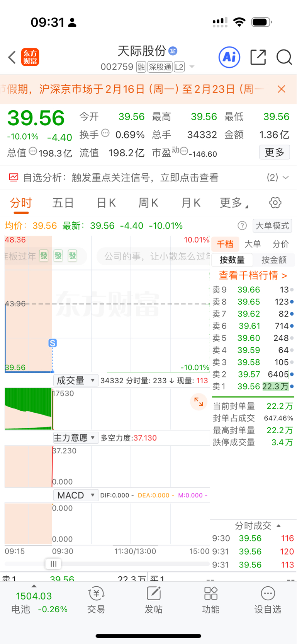Tap the 跌停成交量 3.4万 row
297x644 pixels.
point(253,442)
